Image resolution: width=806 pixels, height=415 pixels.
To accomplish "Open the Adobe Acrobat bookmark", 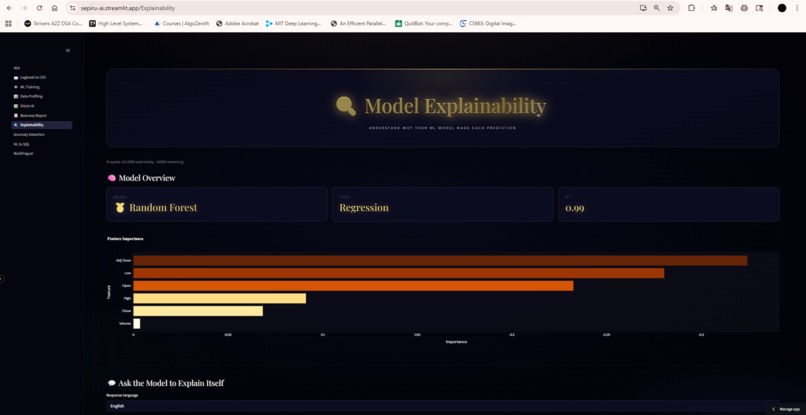I will [237, 23].
